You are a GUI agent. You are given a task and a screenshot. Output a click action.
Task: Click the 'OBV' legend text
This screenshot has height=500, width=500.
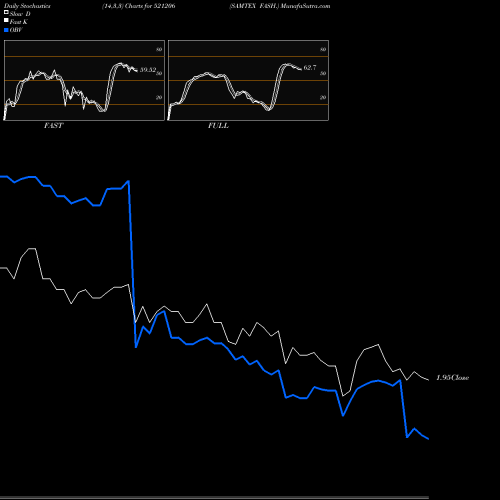click(x=16, y=30)
